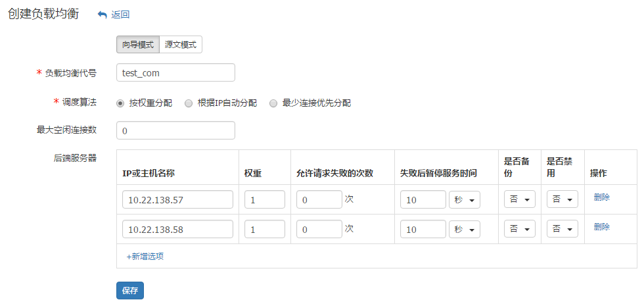Viewport: 644px width, 304px height.
Task: Focus the 最大空闲连接数 input field
Action: pos(175,131)
